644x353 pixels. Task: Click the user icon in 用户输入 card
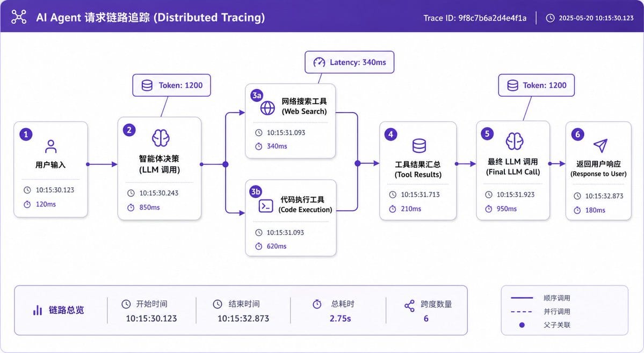coord(51,146)
